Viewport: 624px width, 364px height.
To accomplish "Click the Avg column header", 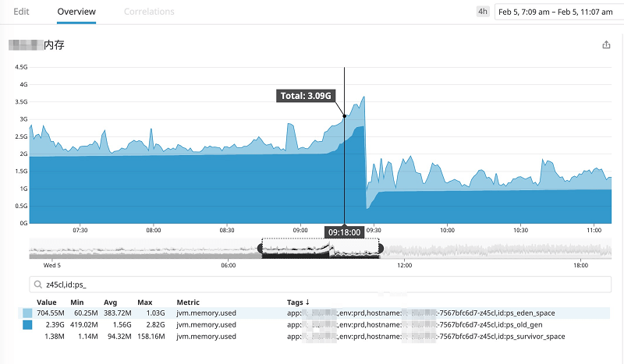I will pos(112,302).
